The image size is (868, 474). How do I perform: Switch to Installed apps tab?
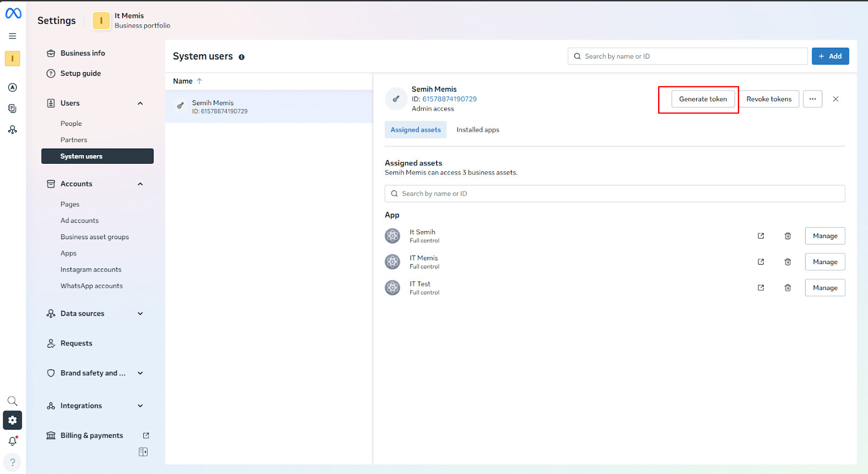[x=478, y=130]
